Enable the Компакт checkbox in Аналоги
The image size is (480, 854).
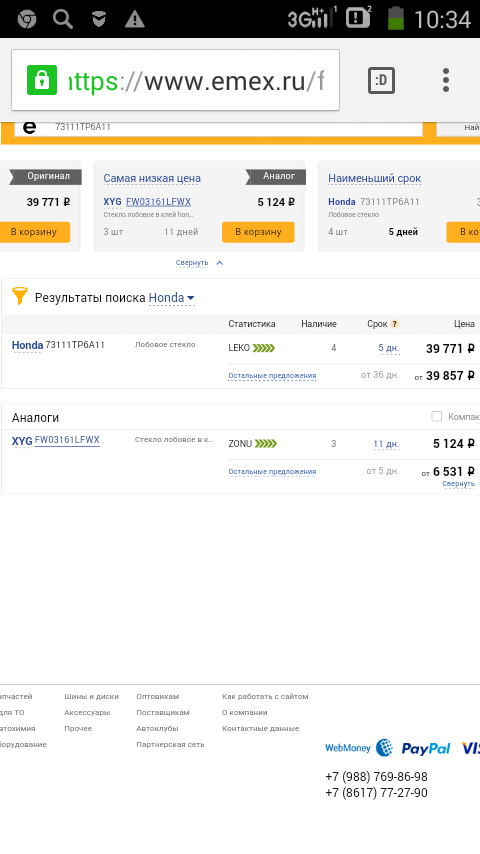(x=436, y=417)
